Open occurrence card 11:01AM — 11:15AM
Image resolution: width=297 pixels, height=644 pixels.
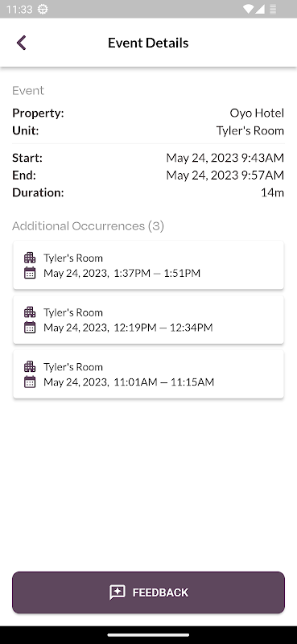coord(148,374)
